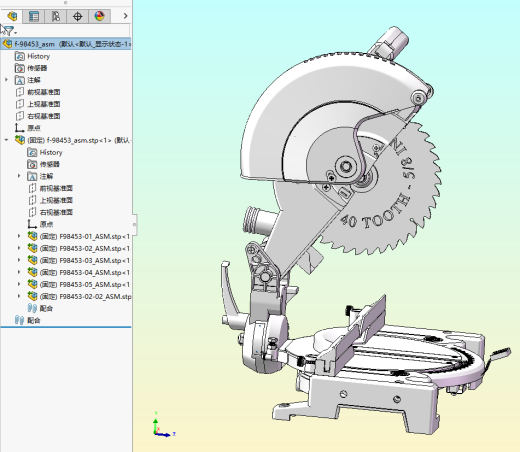Image resolution: width=520 pixels, height=452 pixels.
Task: Expand the F98453-01_ASM.stp component
Action: [x=19, y=236]
